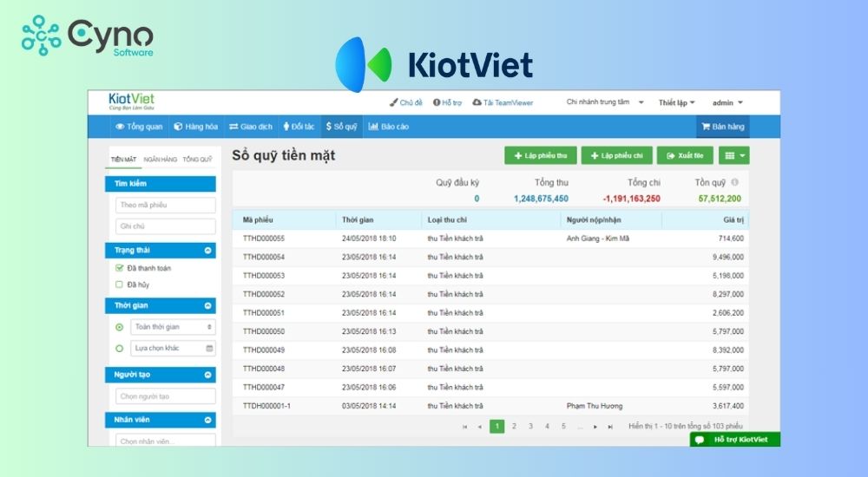This screenshot has height=477, width=868.
Task: Click the Ghi chú search field
Action: click(166, 226)
